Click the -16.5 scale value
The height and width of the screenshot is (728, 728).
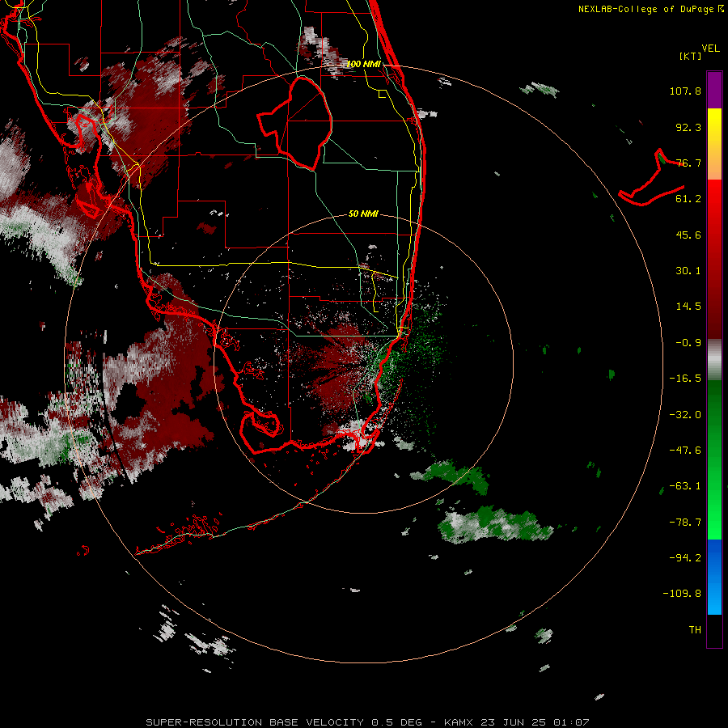pos(685,379)
